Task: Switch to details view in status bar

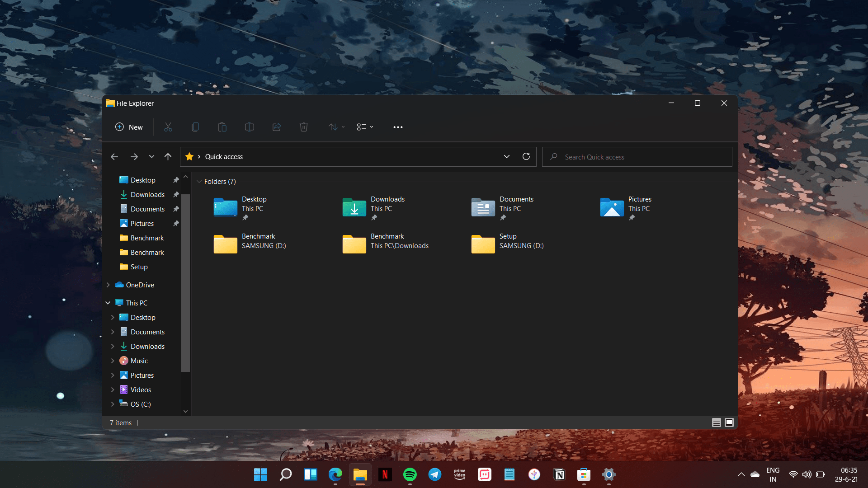Action: pyautogui.click(x=716, y=422)
